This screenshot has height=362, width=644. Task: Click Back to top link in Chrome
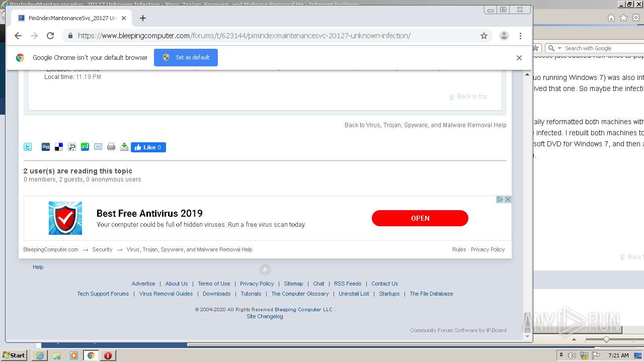[468, 97]
